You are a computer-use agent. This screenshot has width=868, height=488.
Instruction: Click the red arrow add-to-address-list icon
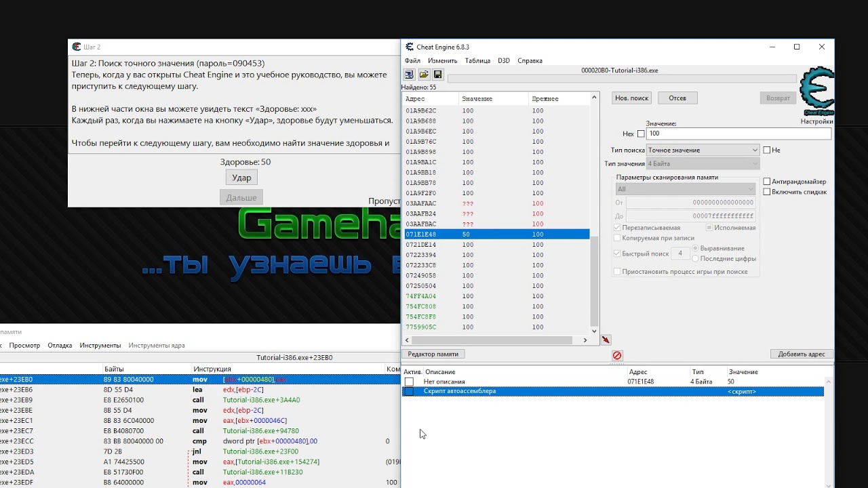(606, 340)
